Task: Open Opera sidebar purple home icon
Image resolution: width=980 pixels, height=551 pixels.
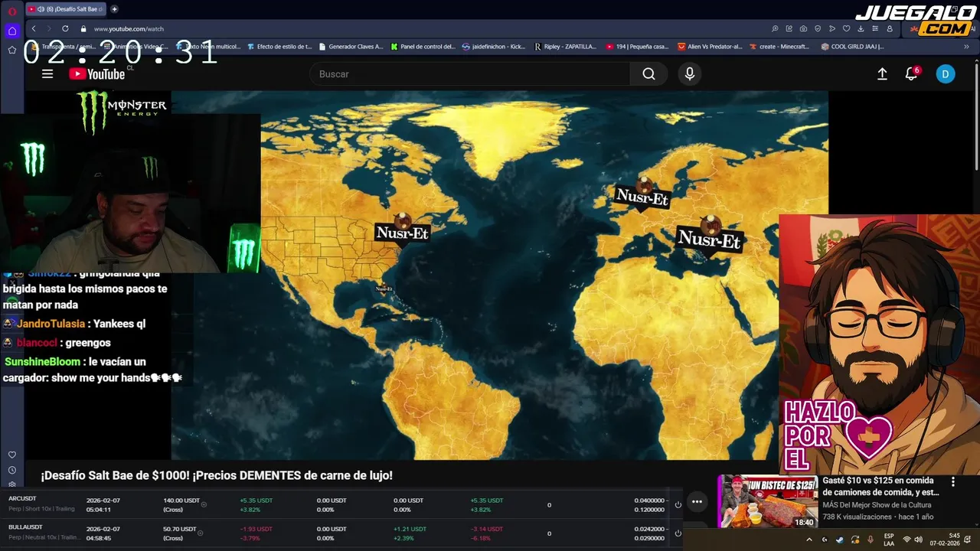Action: (11, 31)
